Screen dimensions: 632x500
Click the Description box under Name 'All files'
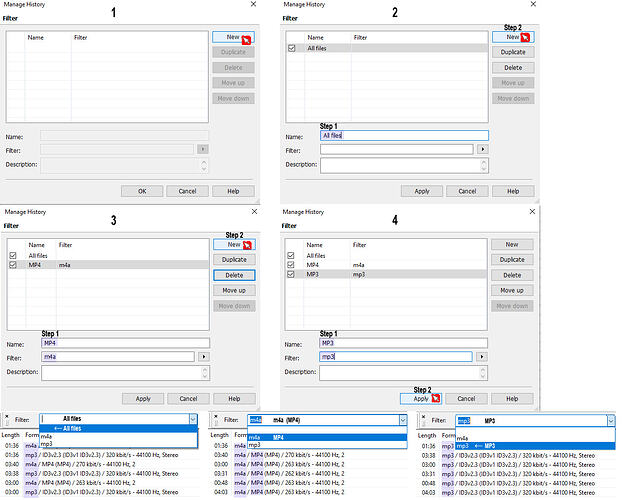click(x=404, y=166)
